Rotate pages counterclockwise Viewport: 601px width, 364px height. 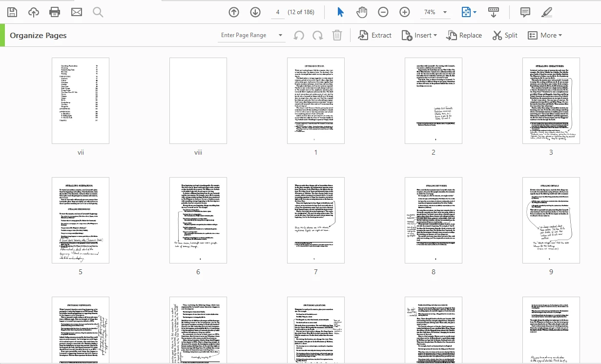pyautogui.click(x=299, y=35)
